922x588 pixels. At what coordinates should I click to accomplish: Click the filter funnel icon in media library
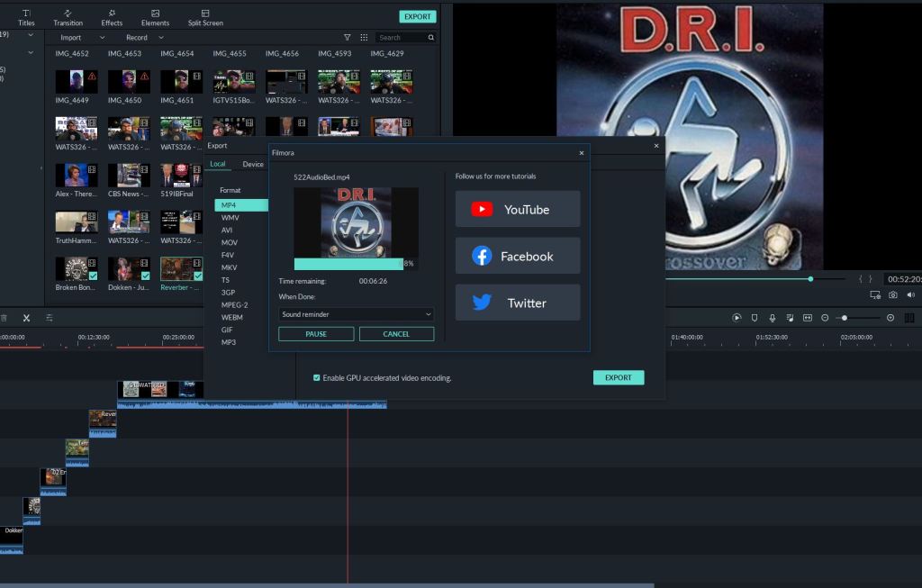coord(348,38)
